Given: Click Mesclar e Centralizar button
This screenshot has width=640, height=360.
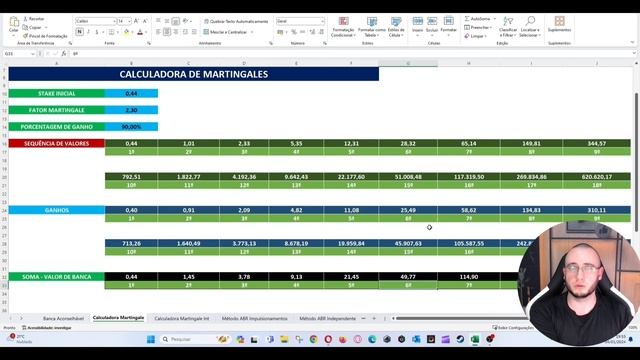Looking at the screenshot, I should 225,32.
